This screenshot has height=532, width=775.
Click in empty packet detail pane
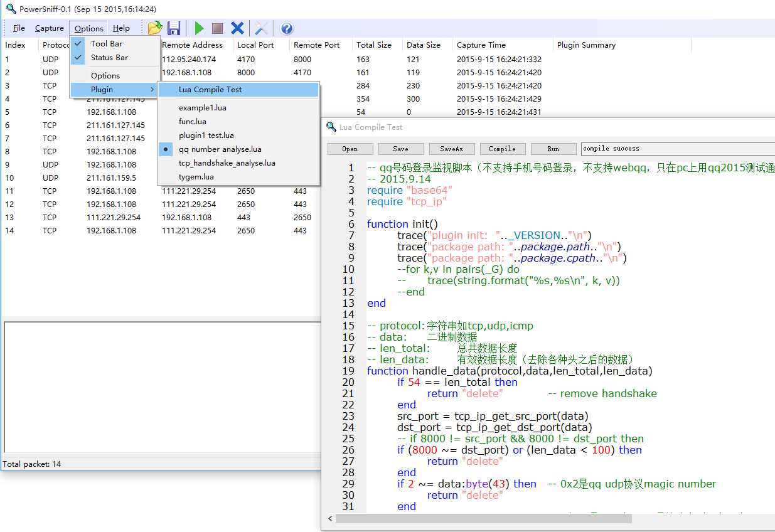(x=162, y=387)
